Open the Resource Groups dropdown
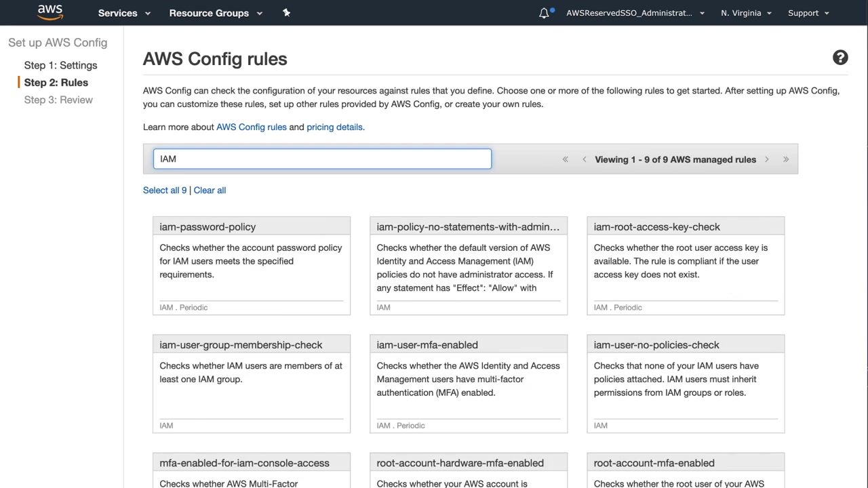 tap(216, 13)
